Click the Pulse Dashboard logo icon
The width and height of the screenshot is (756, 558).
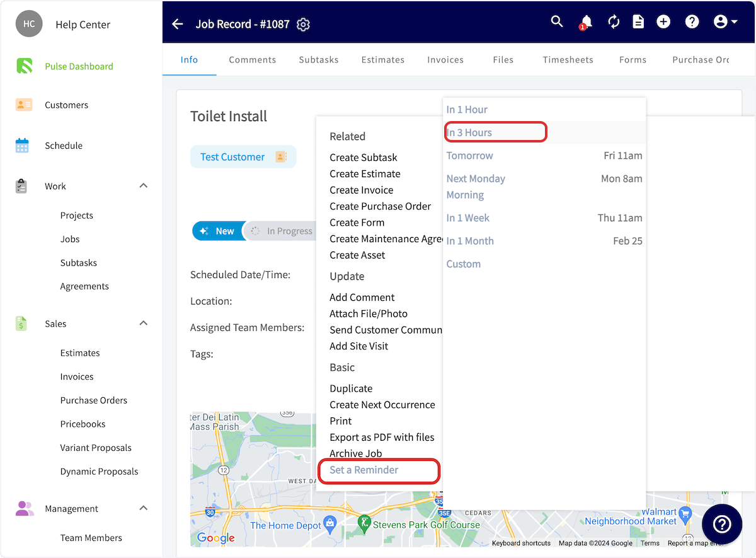click(24, 66)
